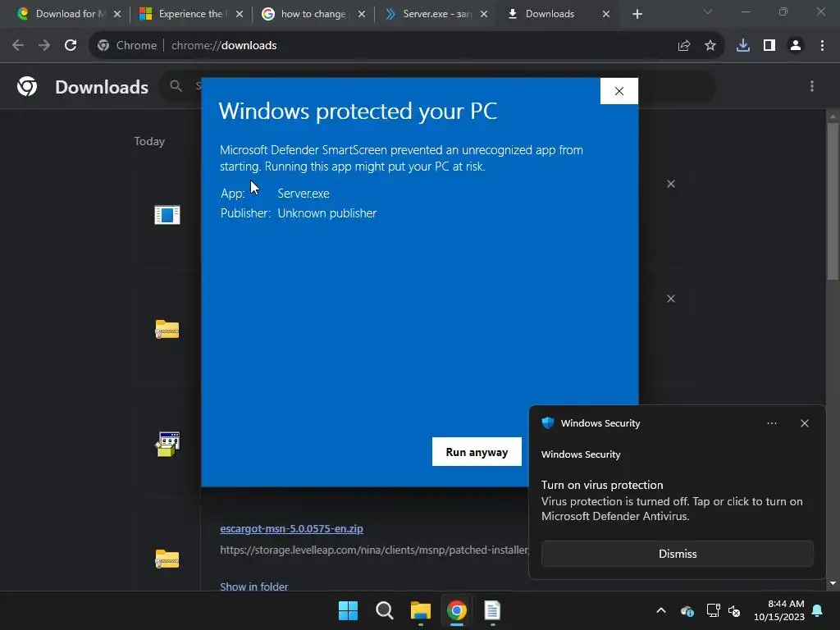
Task: Open a new Chrome tab
Action: pyautogui.click(x=637, y=14)
